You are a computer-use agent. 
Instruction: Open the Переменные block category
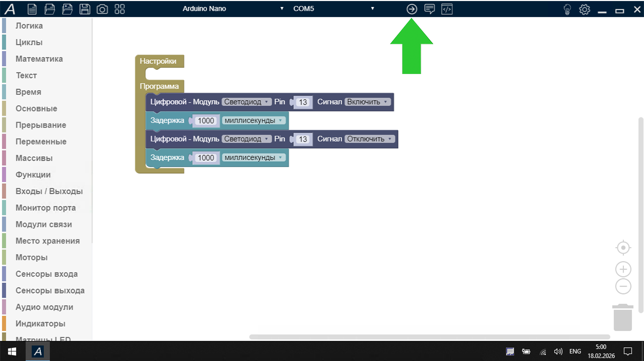coord(41,141)
